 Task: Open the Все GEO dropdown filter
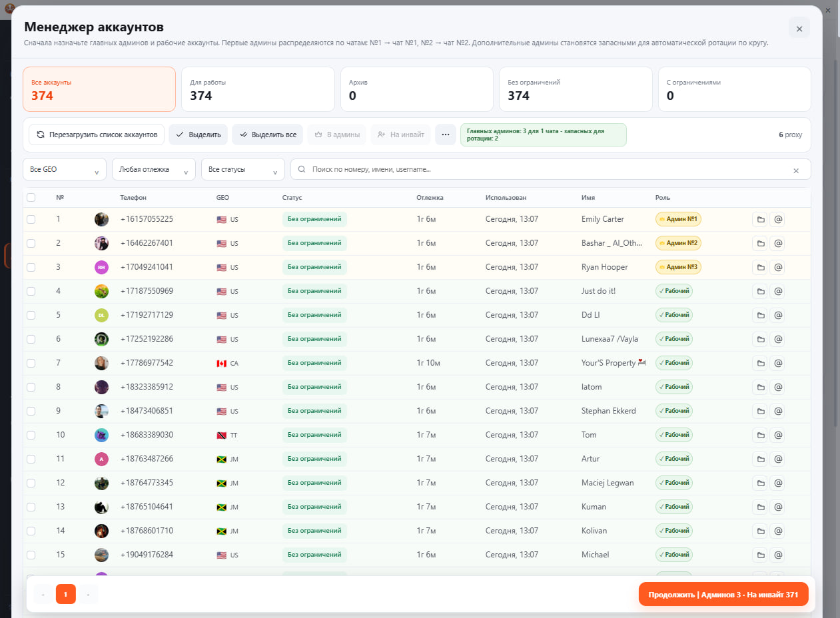point(65,169)
